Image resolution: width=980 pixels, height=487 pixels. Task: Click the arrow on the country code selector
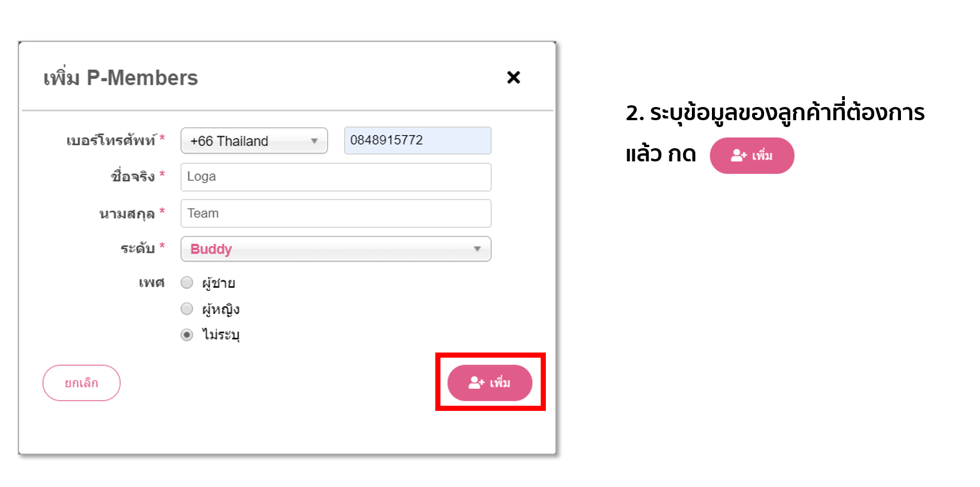(x=314, y=141)
